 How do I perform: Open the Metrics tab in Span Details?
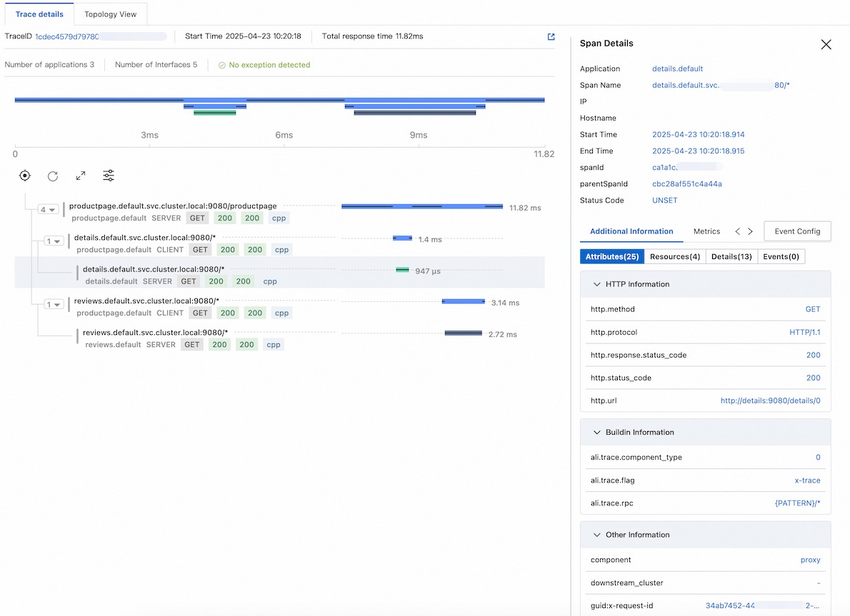click(x=706, y=231)
